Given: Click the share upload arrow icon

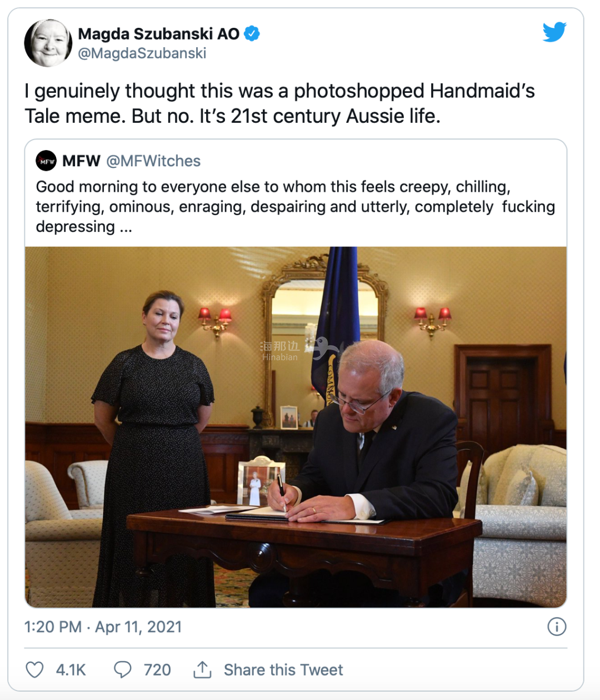Looking at the screenshot, I should point(202,669).
